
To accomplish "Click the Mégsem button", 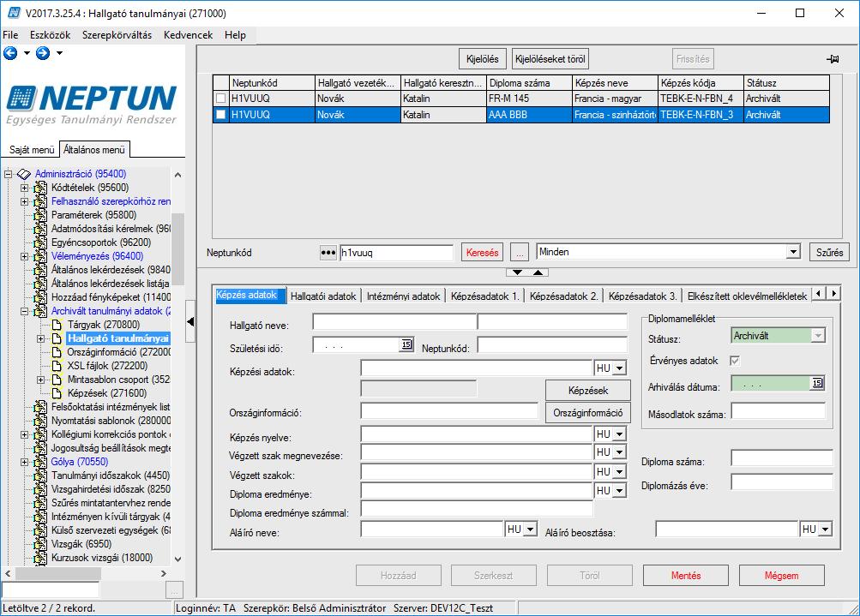I will pyautogui.click(x=782, y=576).
